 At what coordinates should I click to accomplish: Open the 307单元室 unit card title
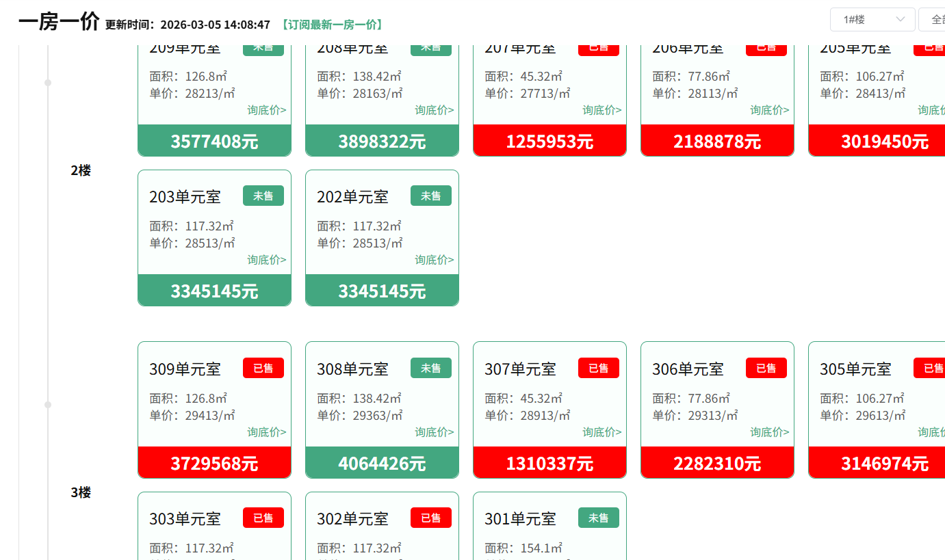pos(520,369)
